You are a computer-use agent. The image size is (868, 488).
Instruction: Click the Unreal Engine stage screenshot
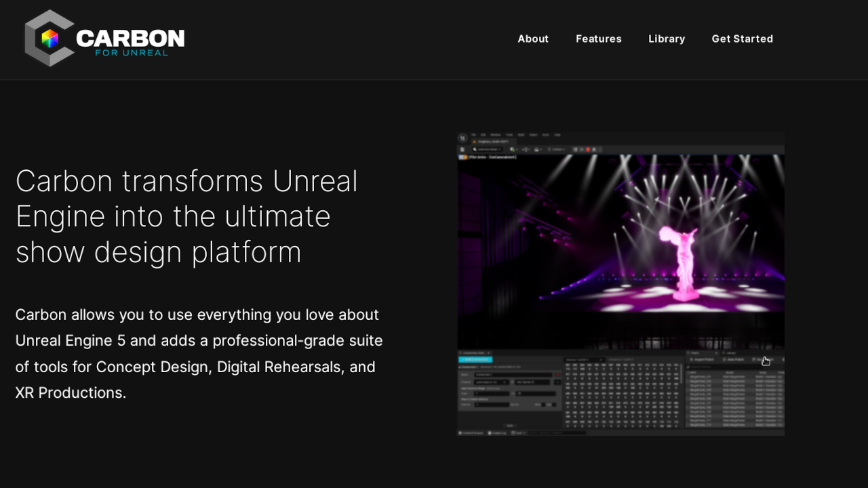tap(621, 284)
